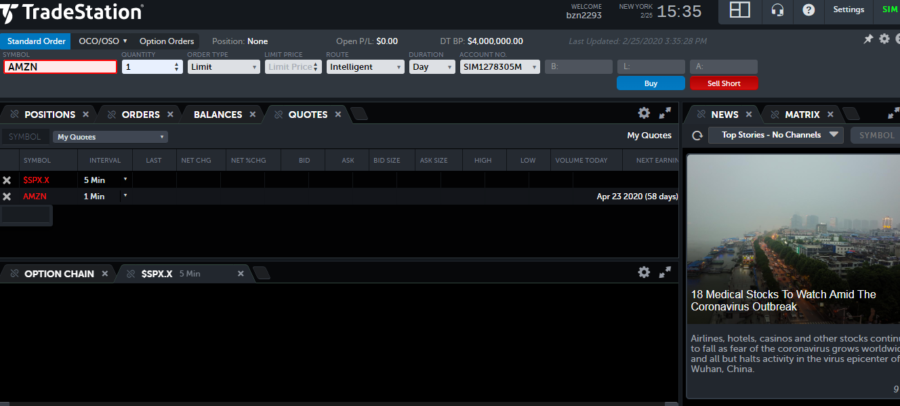Screen dimensions: 900x406
Task: Toggle the link icon on the News tab
Action: coord(701,114)
